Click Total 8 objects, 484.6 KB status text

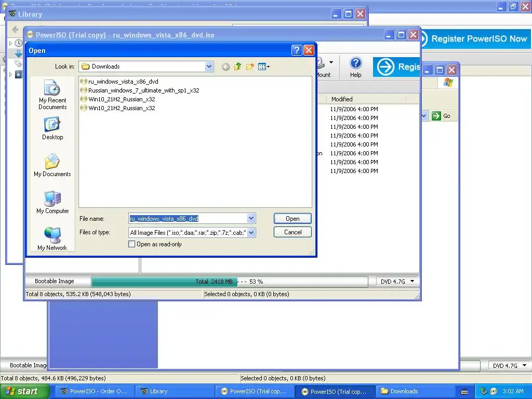pos(54,378)
